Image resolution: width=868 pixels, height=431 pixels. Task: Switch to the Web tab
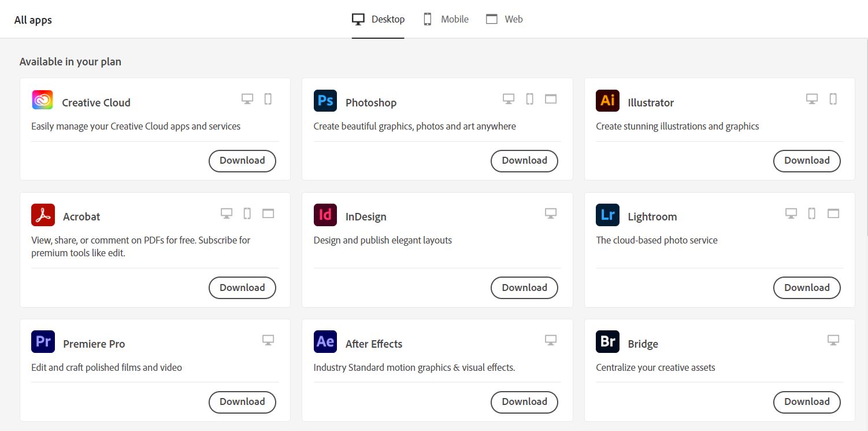(505, 19)
